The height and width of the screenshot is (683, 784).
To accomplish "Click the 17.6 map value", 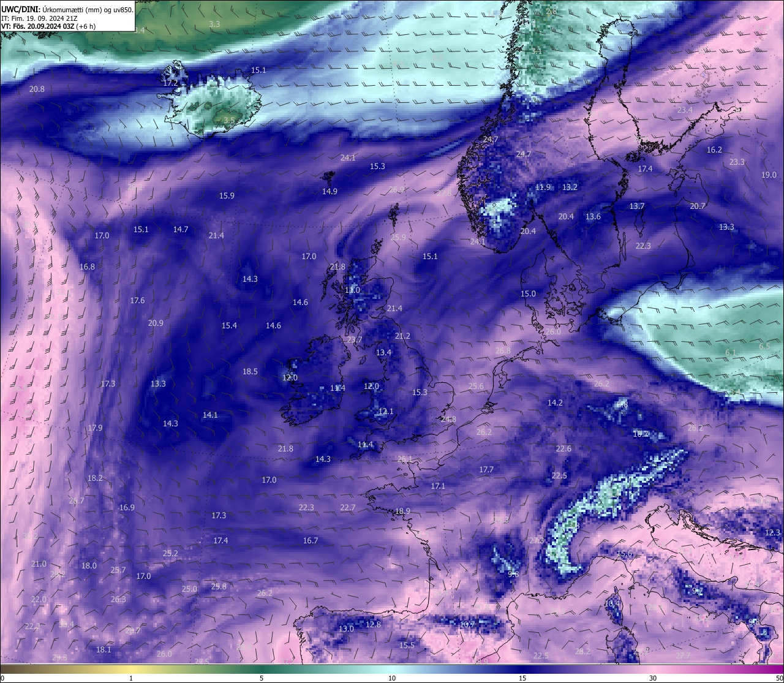I will [137, 300].
